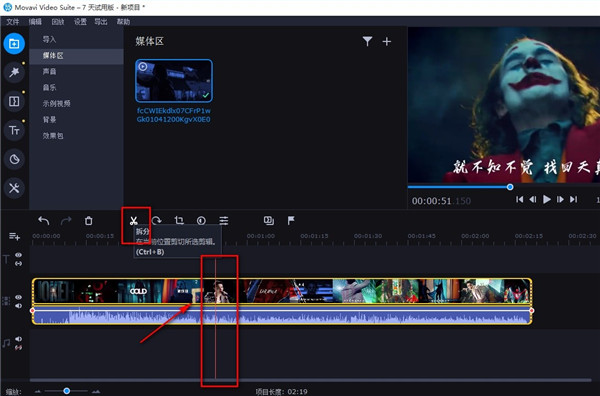
Task: Split the clip with the scissors tool
Action: pyautogui.click(x=134, y=221)
